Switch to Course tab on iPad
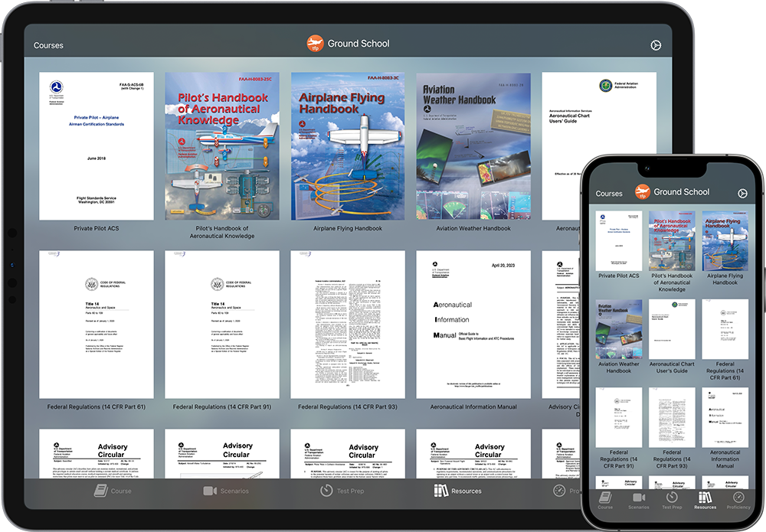766x532 pixels. 113,491
